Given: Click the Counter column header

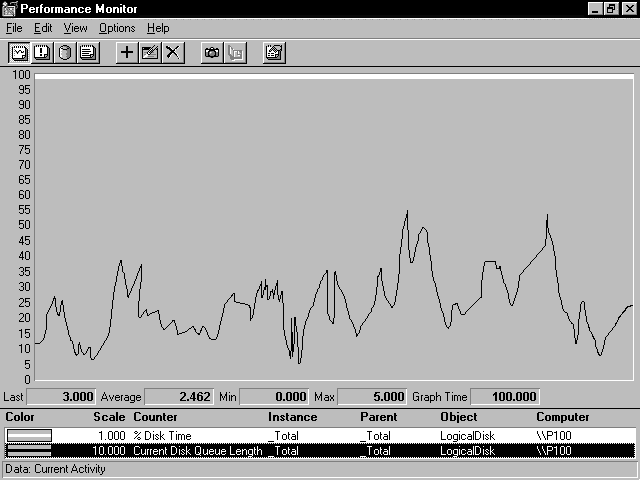Looking at the screenshot, I should (x=155, y=417).
